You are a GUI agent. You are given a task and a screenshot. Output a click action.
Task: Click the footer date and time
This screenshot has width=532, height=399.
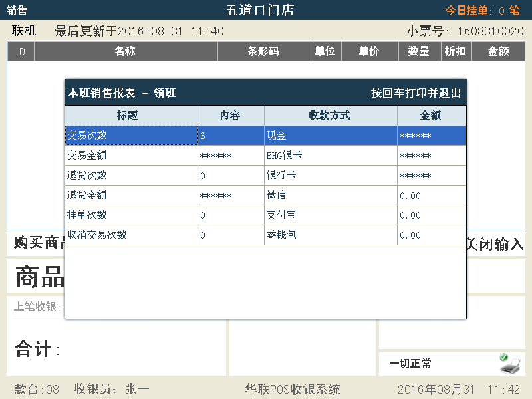click(x=459, y=389)
